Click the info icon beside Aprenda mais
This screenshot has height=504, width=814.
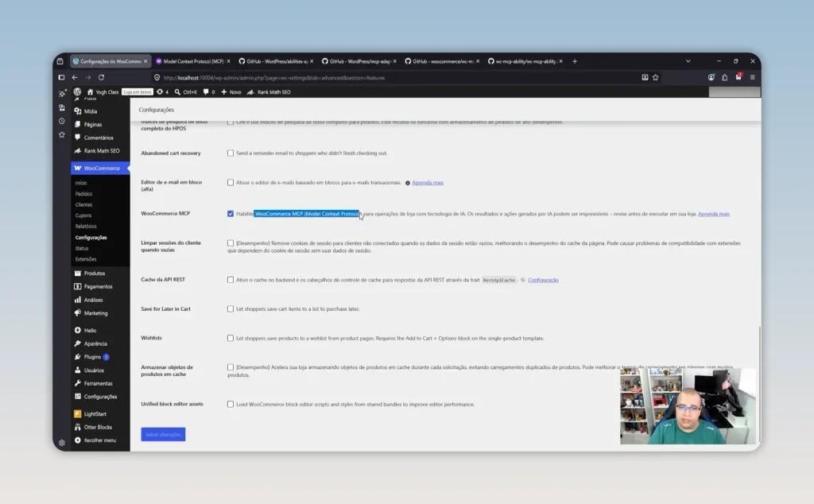pyautogui.click(x=408, y=183)
